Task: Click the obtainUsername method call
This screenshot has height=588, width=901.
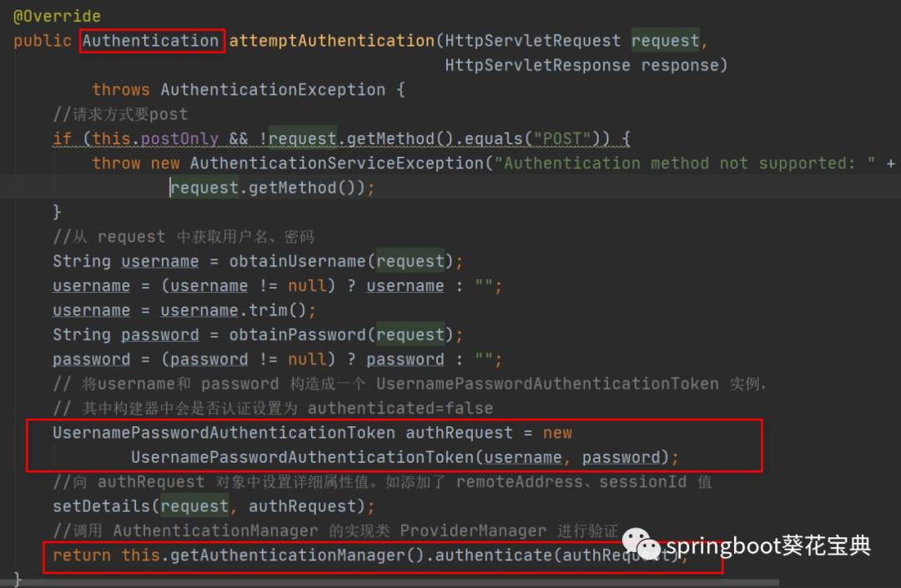Action: pyautogui.click(x=297, y=261)
